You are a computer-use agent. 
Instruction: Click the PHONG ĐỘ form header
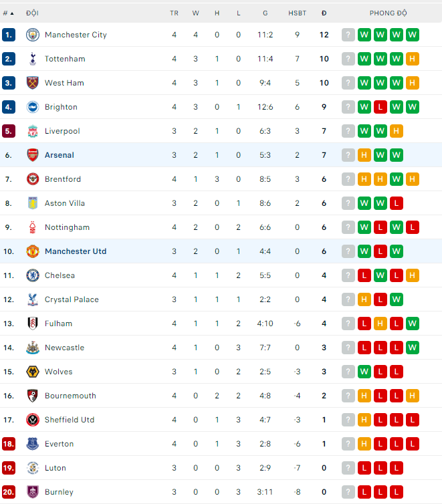tap(388, 13)
